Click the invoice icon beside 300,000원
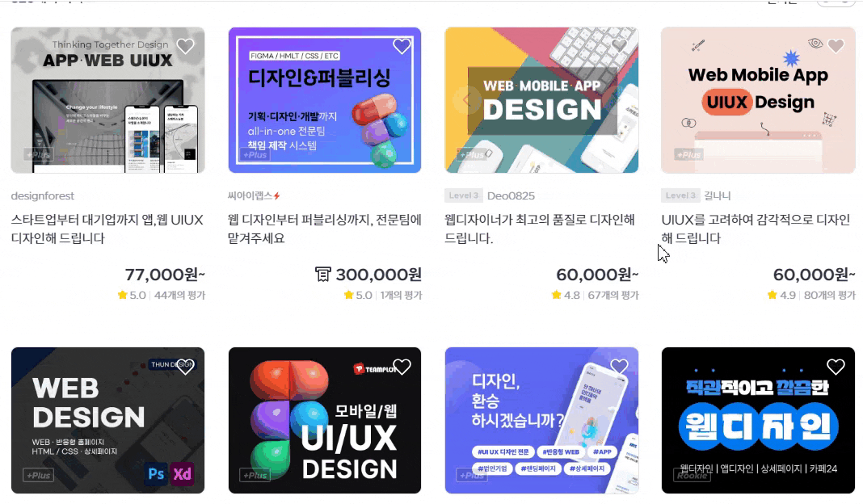Image resolution: width=863 pixels, height=504 pixels. (322, 274)
